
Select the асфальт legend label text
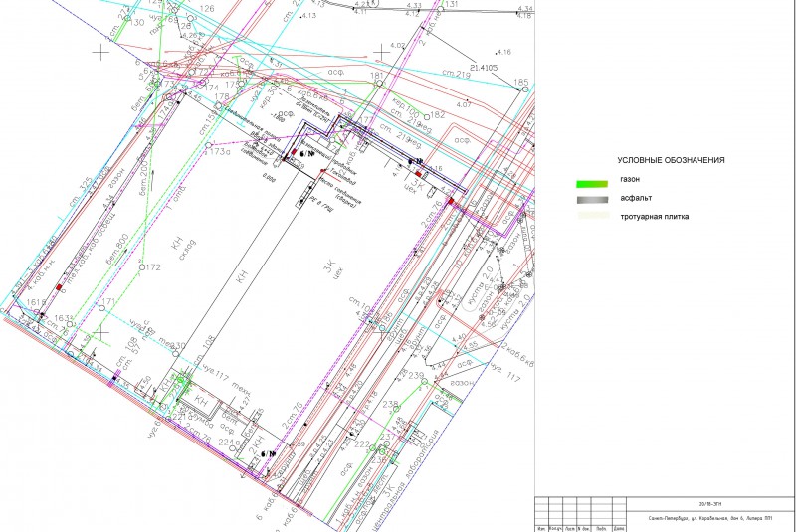[636, 198]
